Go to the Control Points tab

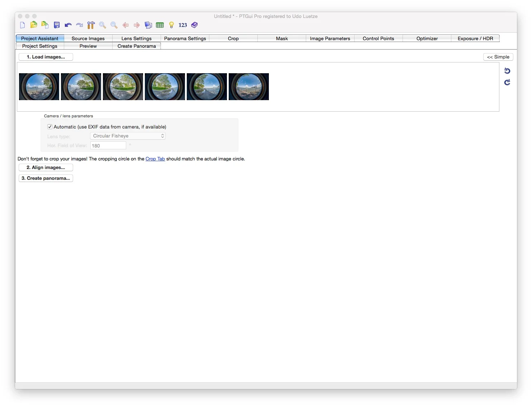pos(379,38)
